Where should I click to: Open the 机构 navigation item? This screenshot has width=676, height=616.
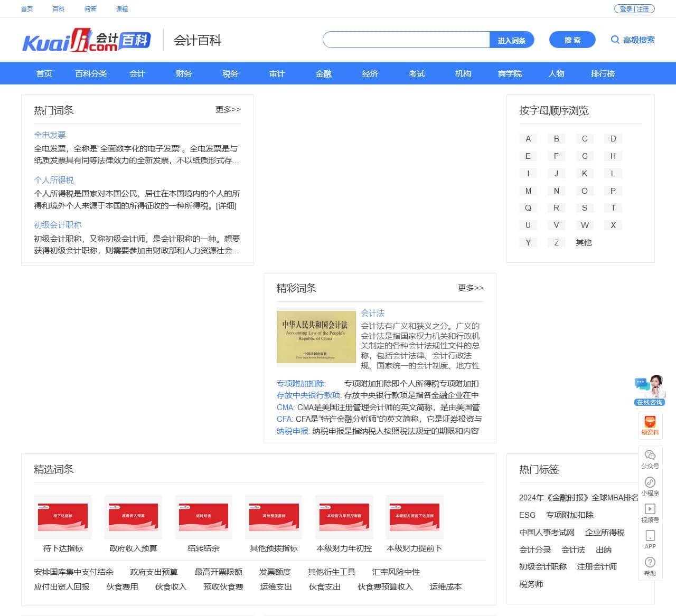[x=463, y=73]
